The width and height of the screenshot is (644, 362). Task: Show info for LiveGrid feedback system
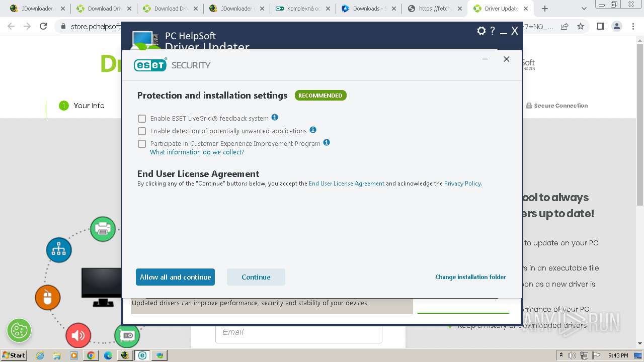[275, 117]
